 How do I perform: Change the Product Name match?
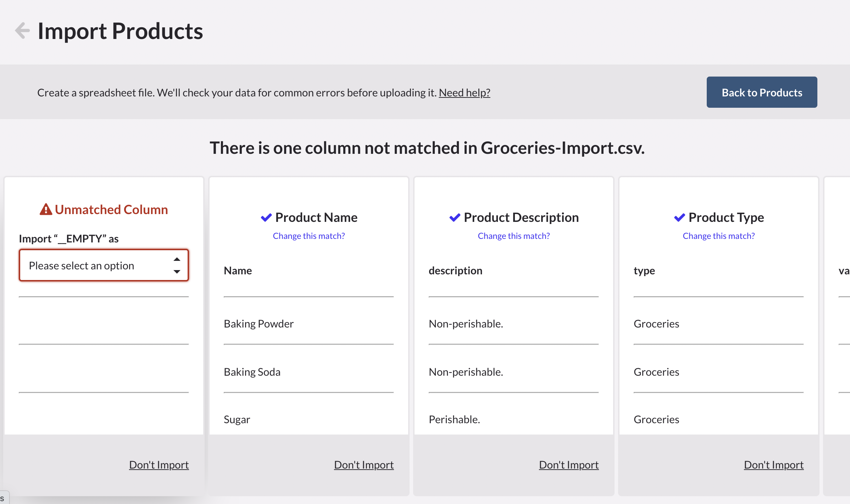[x=309, y=236]
